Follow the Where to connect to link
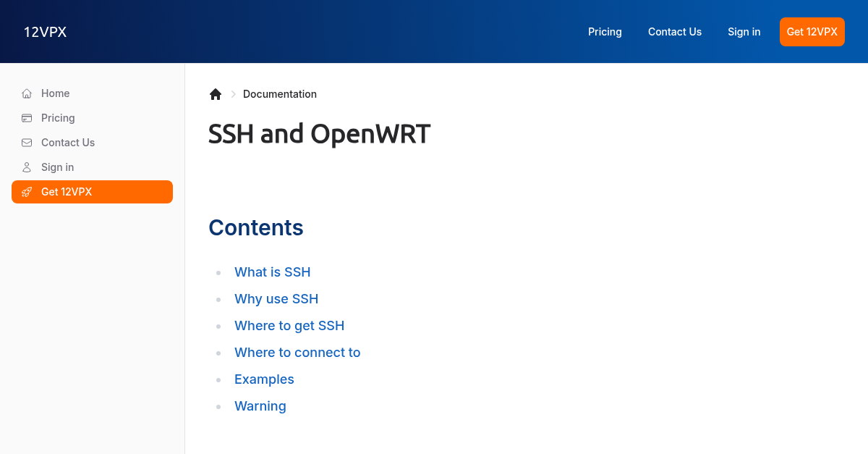This screenshot has width=868, height=454. tap(297, 353)
